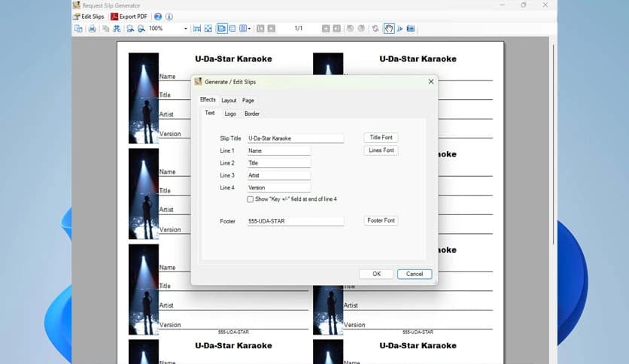The height and width of the screenshot is (364, 629).
Task: Click the page setup icon at the toolbar start
Action: [78, 29]
